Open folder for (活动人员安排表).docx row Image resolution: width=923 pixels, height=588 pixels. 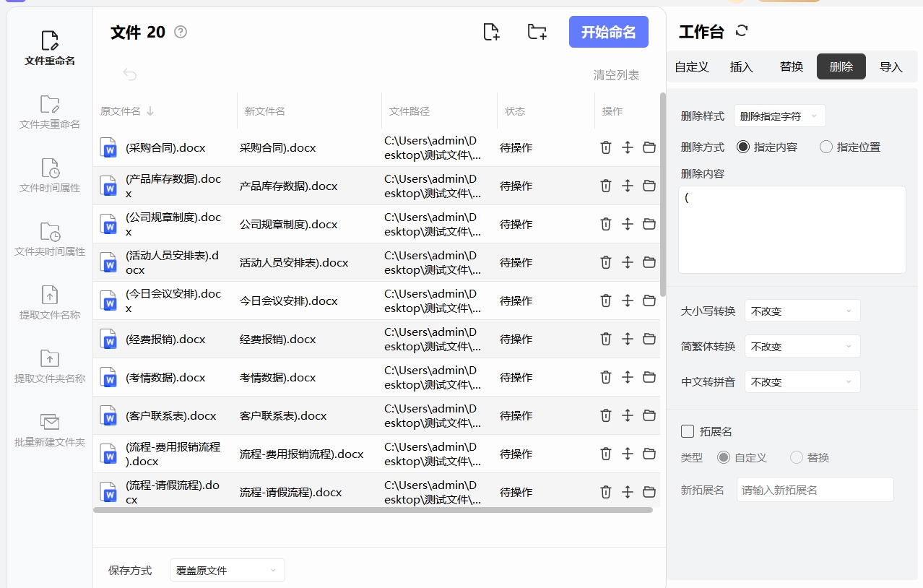(649, 262)
